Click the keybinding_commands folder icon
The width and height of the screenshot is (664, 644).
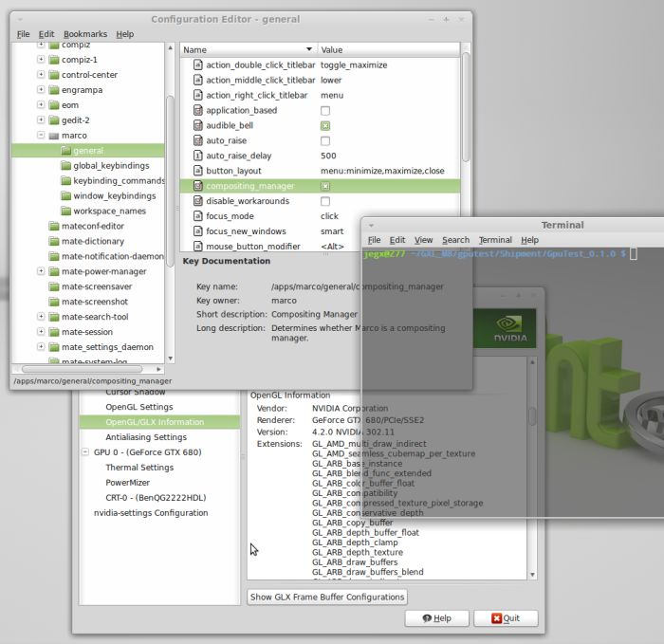point(65,181)
